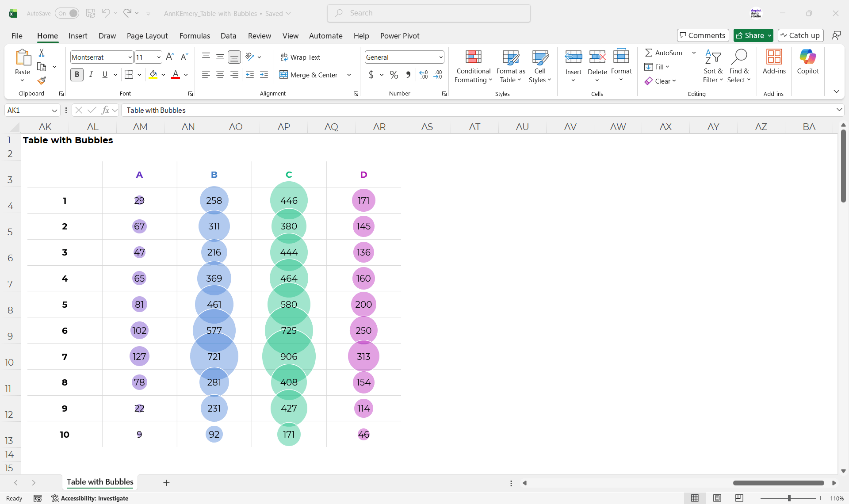Click the Increase Decimal icon
Image resolution: width=849 pixels, height=504 pixels.
(424, 75)
